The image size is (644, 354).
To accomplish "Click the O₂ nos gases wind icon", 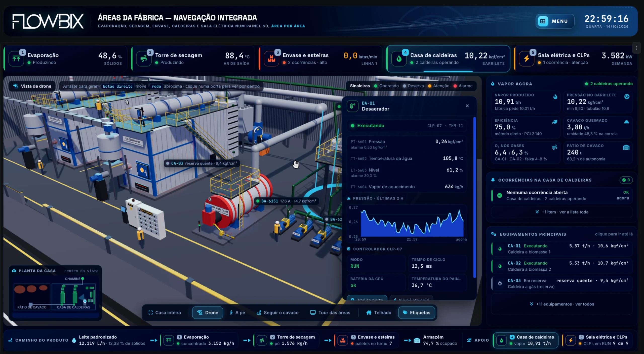I will (x=554, y=147).
